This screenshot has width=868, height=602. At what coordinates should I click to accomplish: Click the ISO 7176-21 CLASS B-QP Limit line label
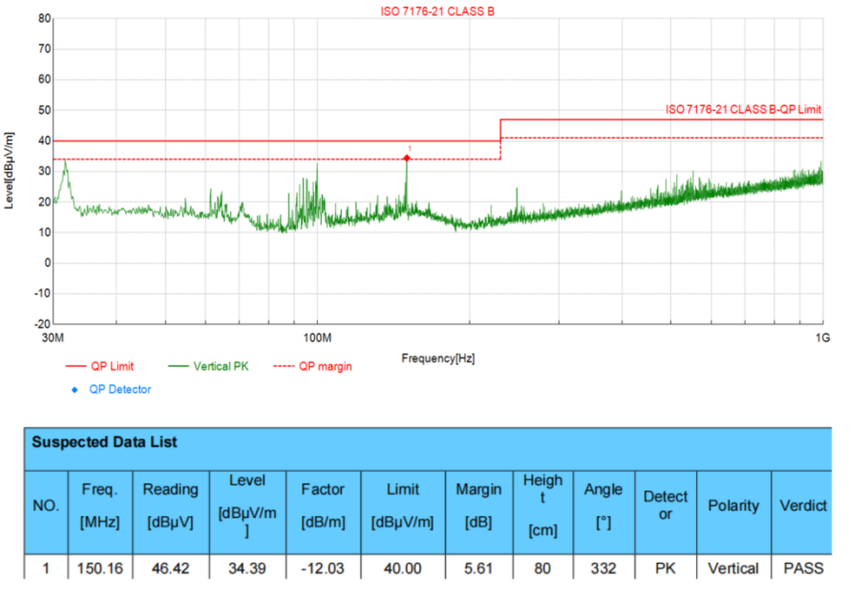tap(743, 110)
